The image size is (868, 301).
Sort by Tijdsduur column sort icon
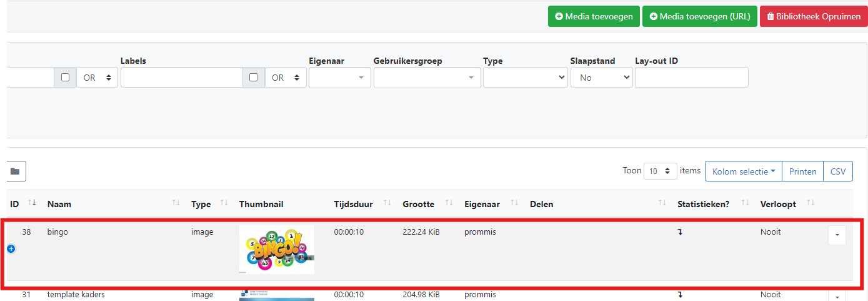387,203
